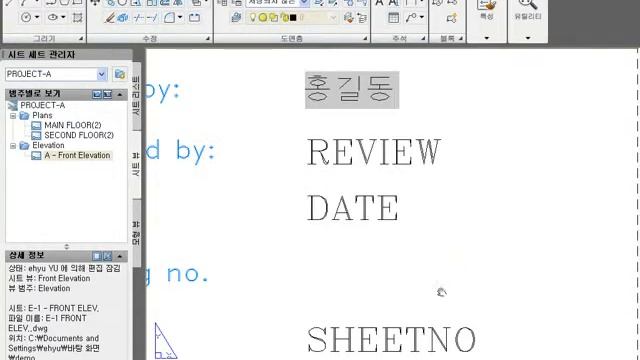Viewport: 640px width, 360px height.
Task: Select the Extend tool icon
Action: point(151,18)
